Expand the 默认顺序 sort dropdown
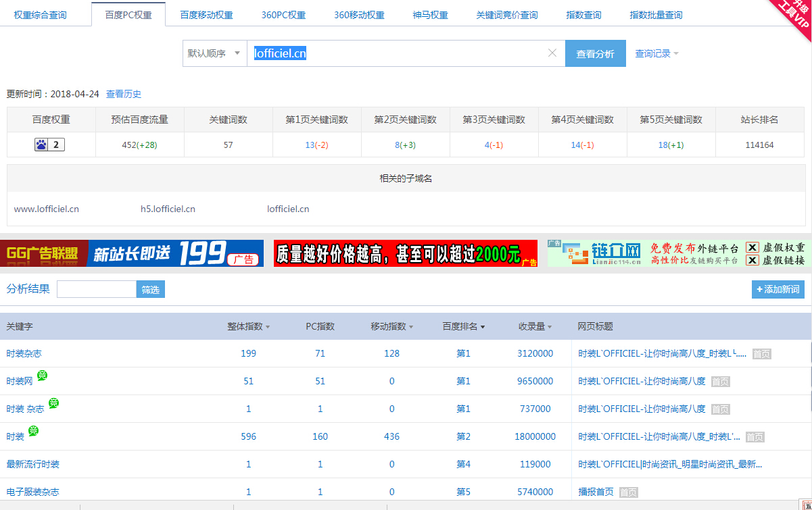Screen dimensions: 812x510 [x=214, y=53]
